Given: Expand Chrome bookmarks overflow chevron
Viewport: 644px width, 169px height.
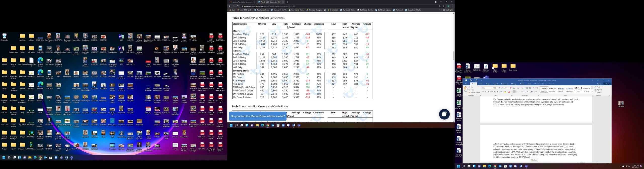Looking at the screenshot, I should [440, 10].
